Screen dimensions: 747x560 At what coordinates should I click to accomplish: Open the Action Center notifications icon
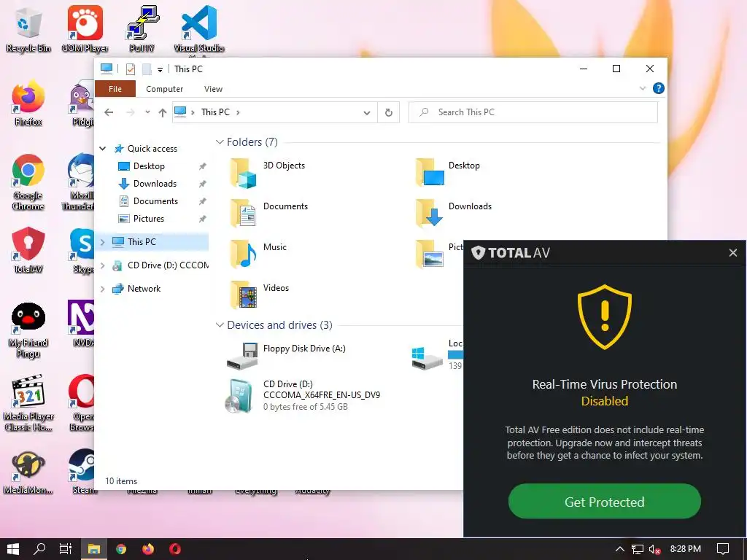(723, 549)
